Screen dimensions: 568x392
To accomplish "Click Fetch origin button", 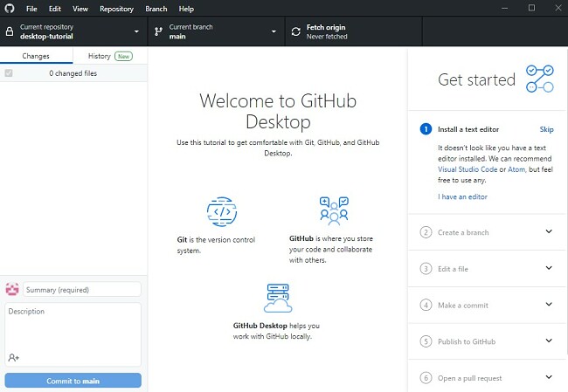I will (354, 31).
